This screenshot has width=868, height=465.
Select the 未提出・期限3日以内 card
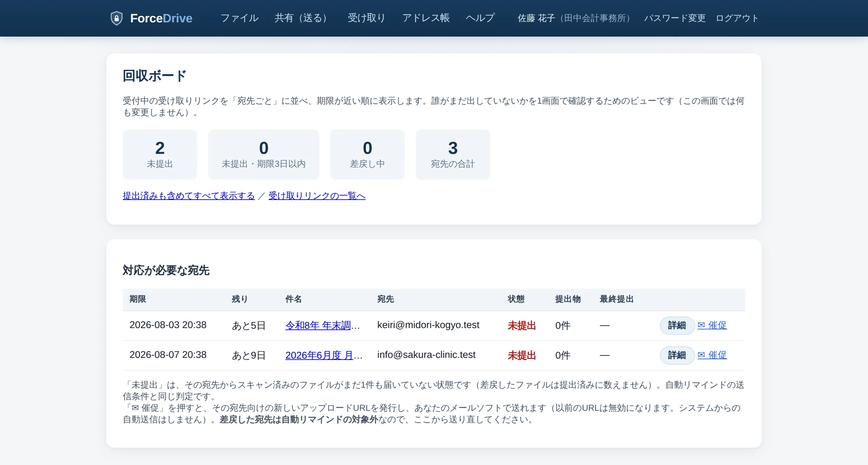pos(264,155)
